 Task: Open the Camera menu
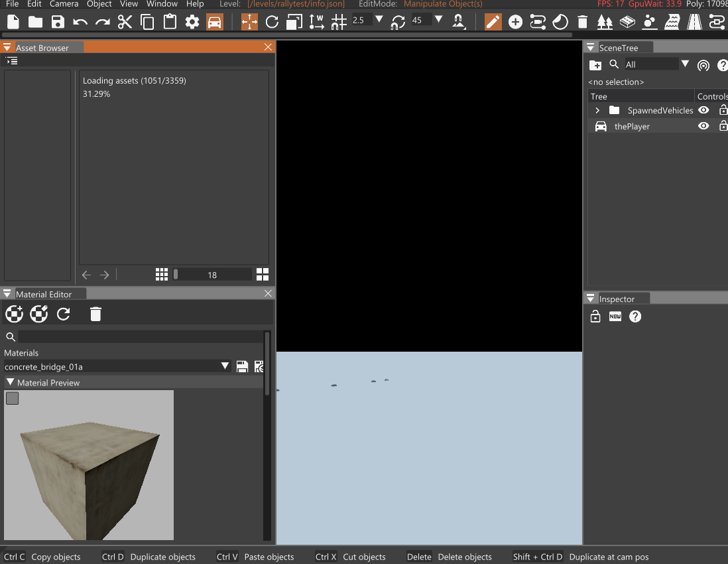(x=64, y=4)
